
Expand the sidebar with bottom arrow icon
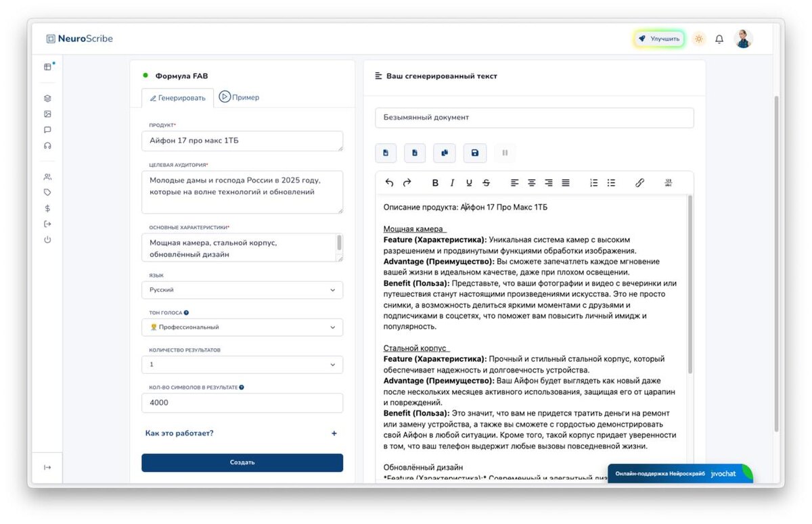tap(47, 467)
